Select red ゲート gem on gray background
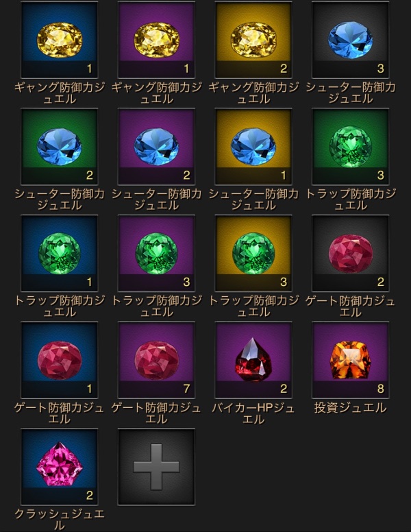This screenshot has width=411, height=532. pos(350,254)
